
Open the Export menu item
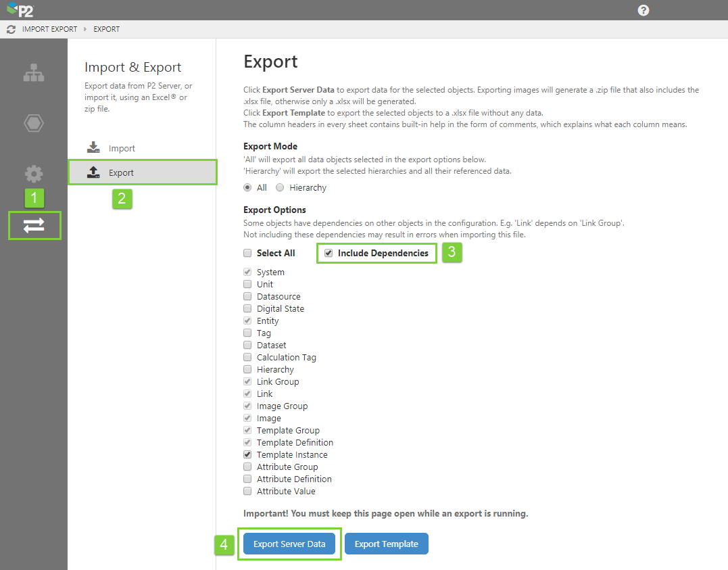[x=122, y=173]
